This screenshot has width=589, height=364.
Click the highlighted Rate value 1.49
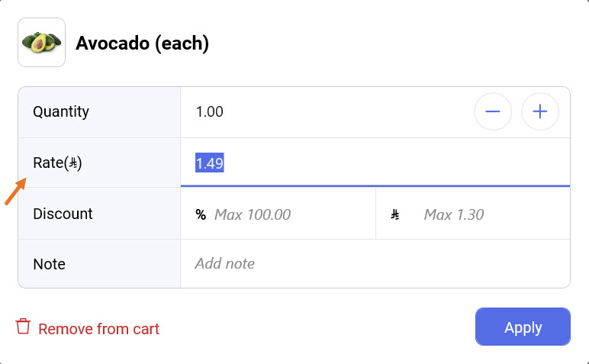[x=210, y=163]
